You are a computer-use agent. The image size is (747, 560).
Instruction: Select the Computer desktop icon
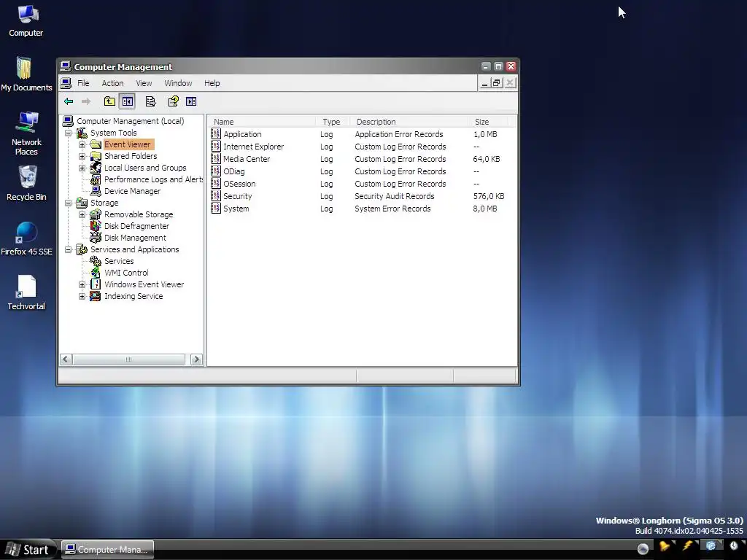point(26,21)
